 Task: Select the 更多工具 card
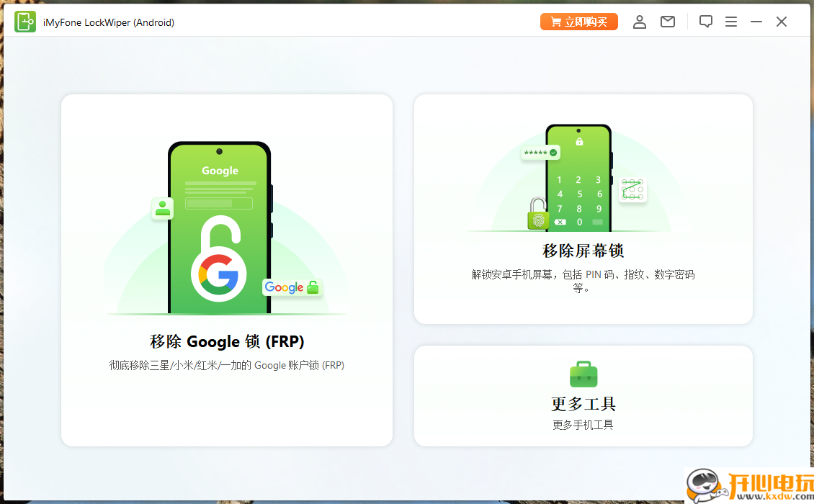583,396
